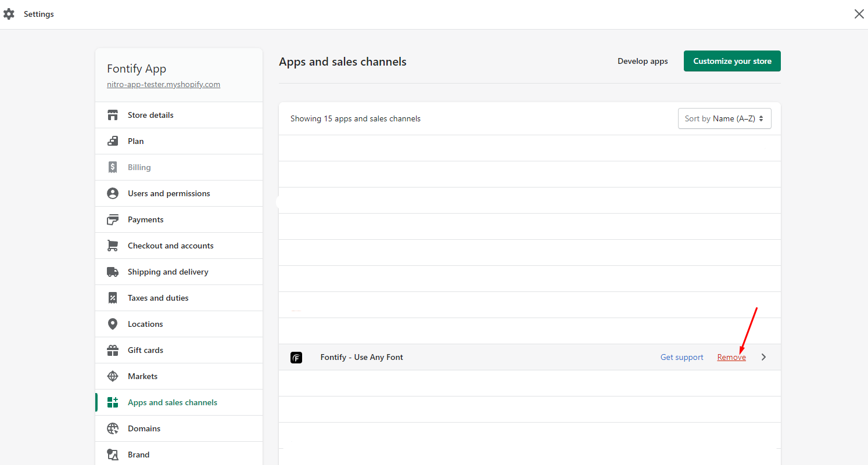Click the Plan icon in sidebar
This screenshot has height=465, width=868.
point(113,141)
